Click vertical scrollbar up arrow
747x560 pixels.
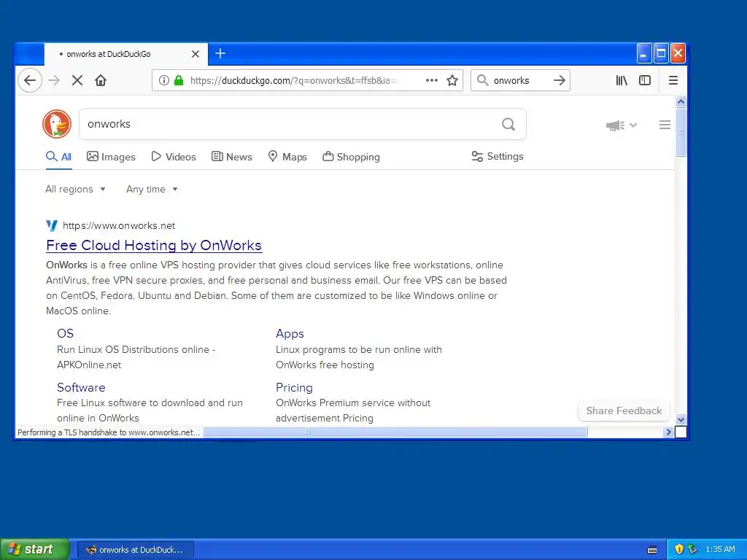681,101
